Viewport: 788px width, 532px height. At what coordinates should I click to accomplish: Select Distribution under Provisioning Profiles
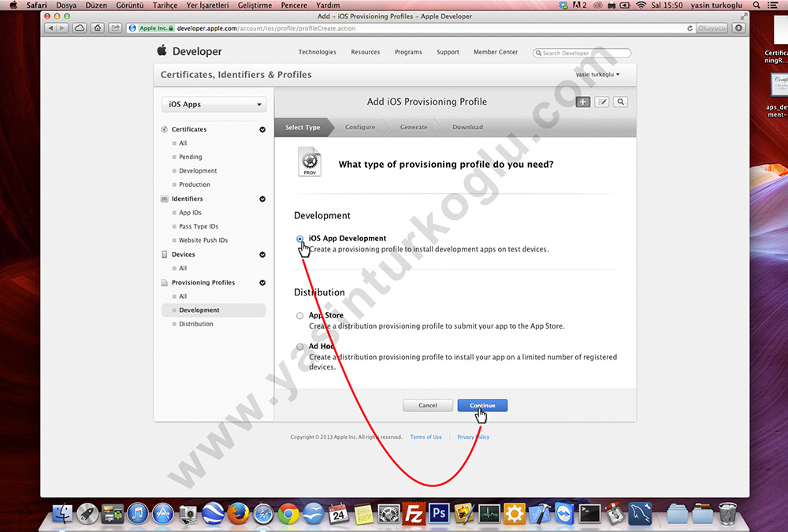196,324
